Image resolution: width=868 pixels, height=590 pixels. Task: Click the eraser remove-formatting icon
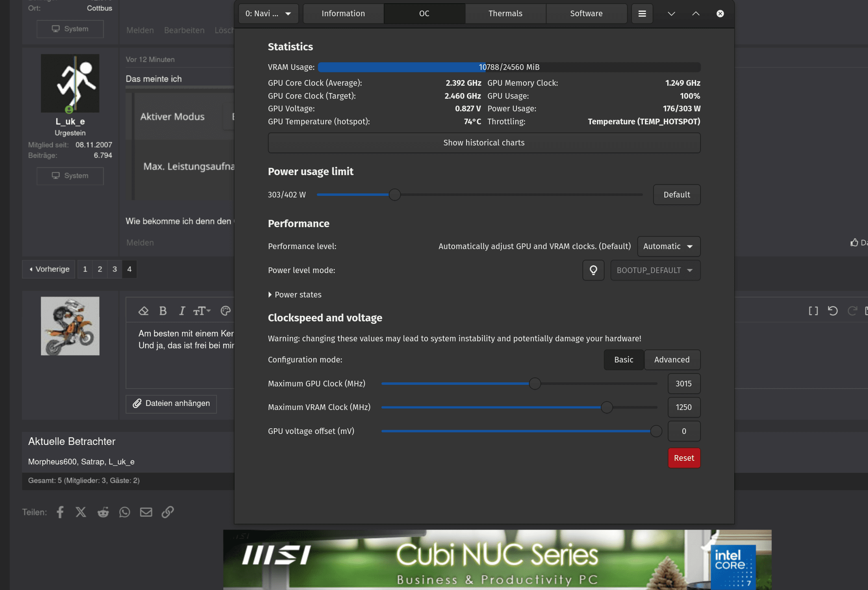point(143,311)
